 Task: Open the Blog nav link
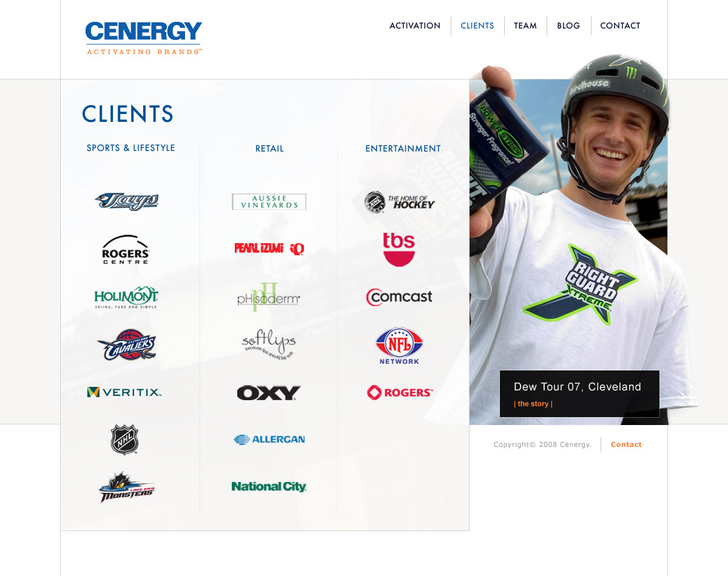(568, 25)
